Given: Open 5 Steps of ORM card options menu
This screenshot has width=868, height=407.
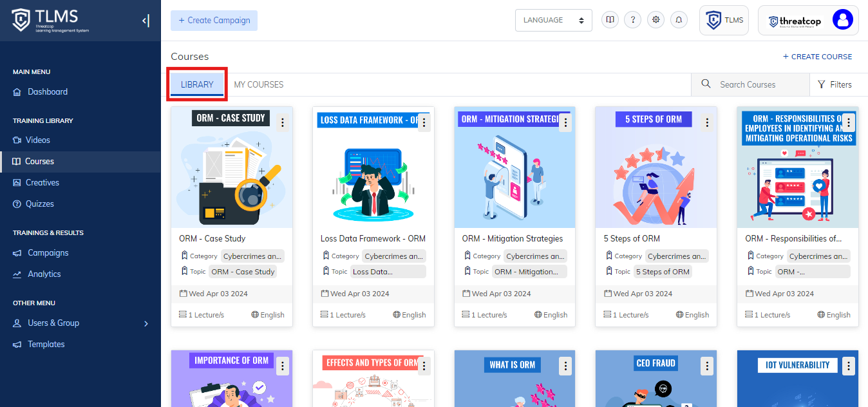Looking at the screenshot, I should [707, 122].
